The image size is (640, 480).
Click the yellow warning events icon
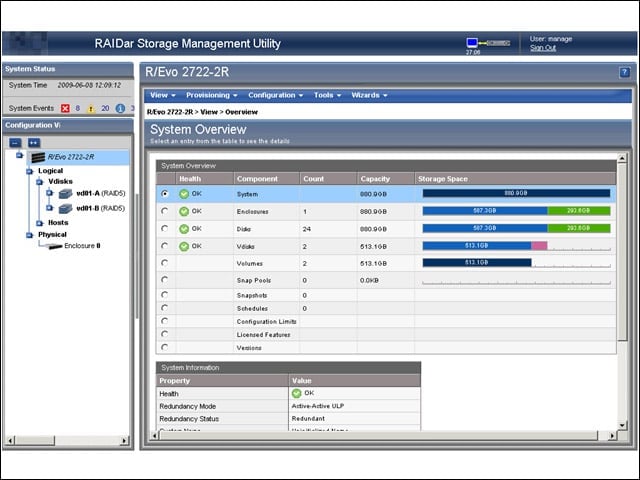(91, 109)
